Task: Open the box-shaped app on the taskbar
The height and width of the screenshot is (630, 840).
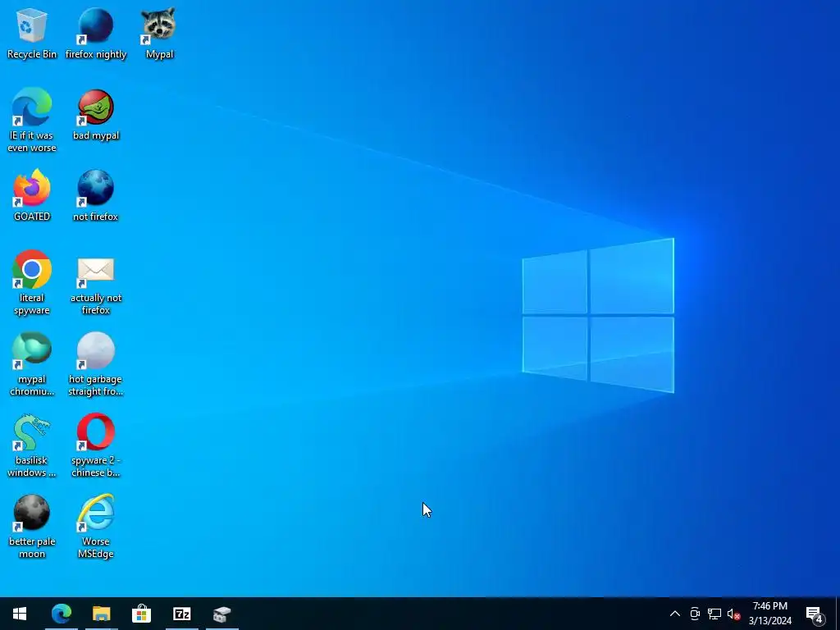Action: (x=221, y=614)
